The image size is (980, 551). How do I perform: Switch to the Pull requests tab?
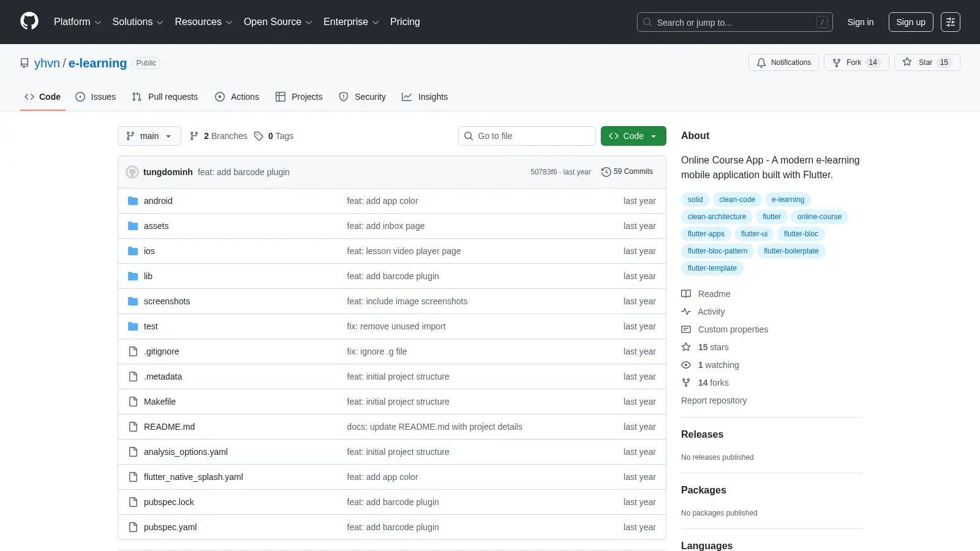click(165, 97)
